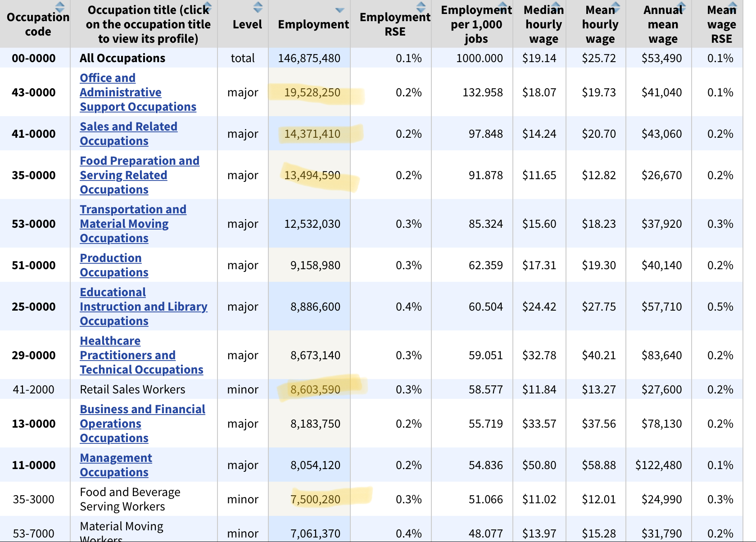Select Educational Instruction mean wage RSE 0.5%
The image size is (756, 542).
coord(720,307)
